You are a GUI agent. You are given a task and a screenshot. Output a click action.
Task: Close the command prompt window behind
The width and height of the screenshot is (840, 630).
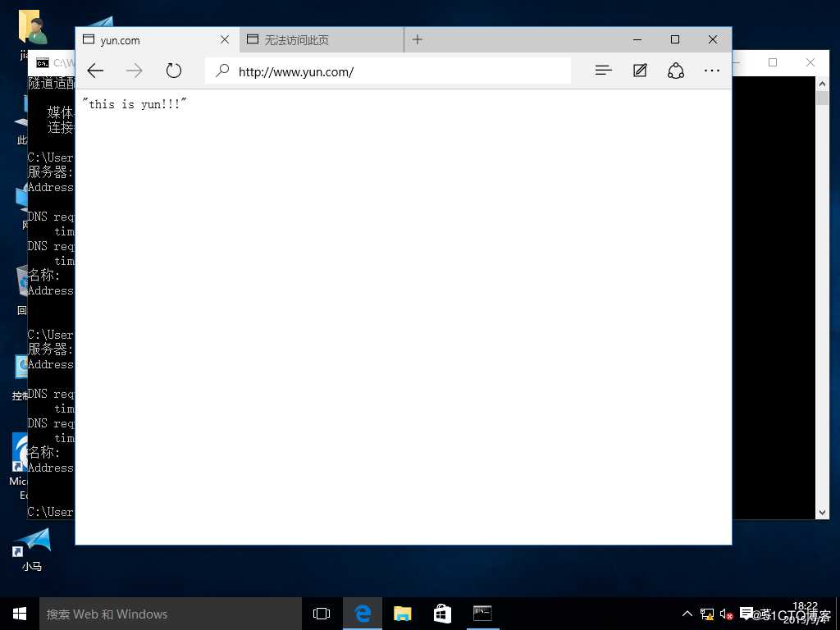coord(810,62)
